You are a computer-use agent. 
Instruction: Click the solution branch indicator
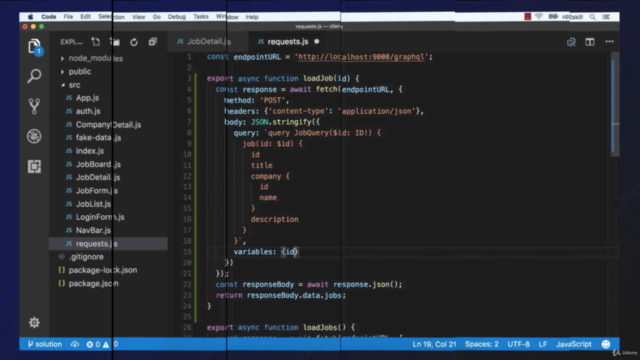click(44, 344)
